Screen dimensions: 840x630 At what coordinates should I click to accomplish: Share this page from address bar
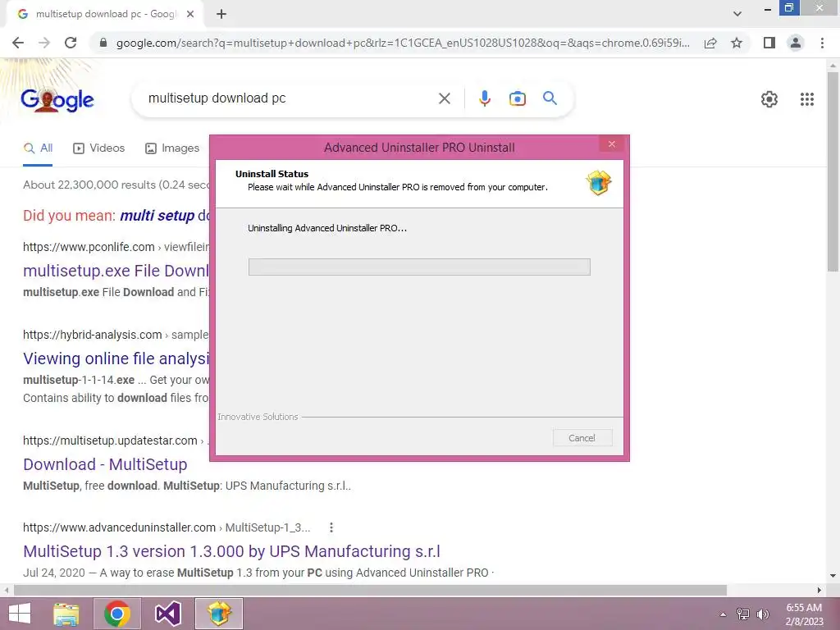pyautogui.click(x=710, y=43)
